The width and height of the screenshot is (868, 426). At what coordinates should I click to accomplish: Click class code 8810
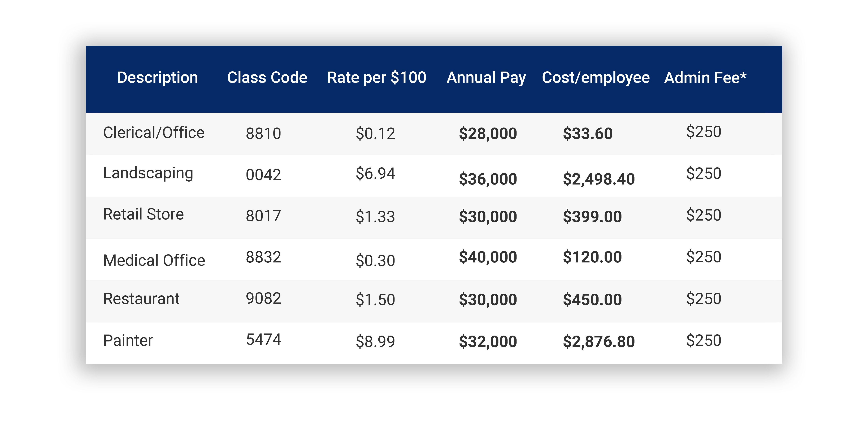pos(263,134)
